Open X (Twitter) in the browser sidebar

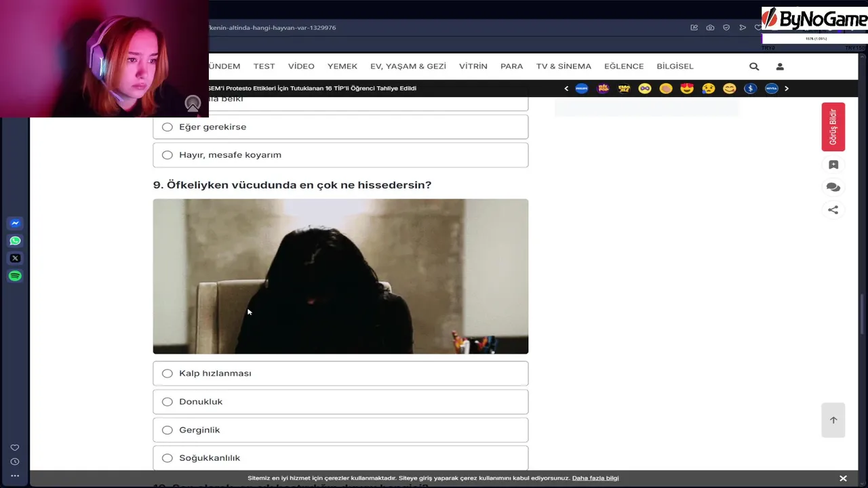pos(15,258)
